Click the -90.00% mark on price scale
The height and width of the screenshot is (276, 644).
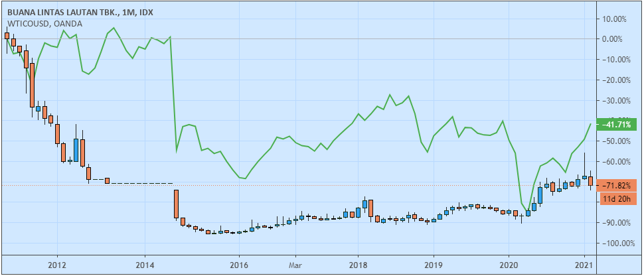point(617,223)
